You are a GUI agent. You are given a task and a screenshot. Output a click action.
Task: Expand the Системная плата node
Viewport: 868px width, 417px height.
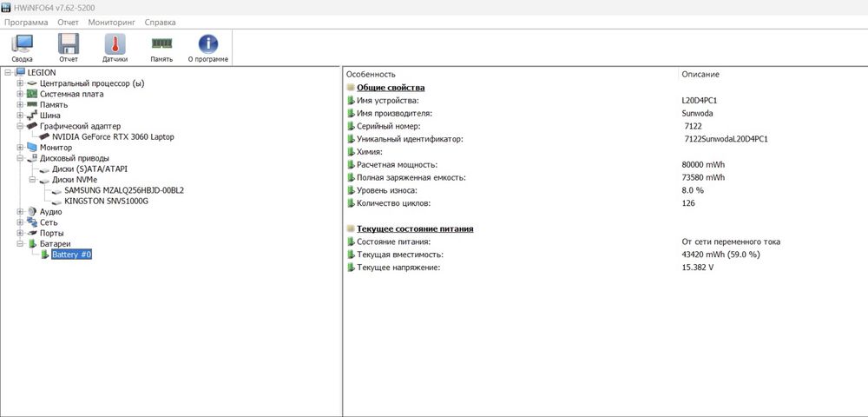coord(20,94)
